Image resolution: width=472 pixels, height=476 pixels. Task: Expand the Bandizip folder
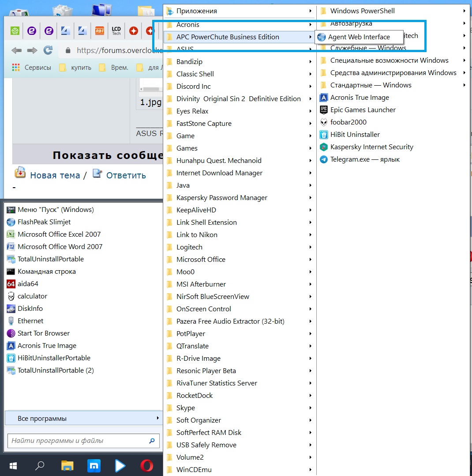point(240,62)
